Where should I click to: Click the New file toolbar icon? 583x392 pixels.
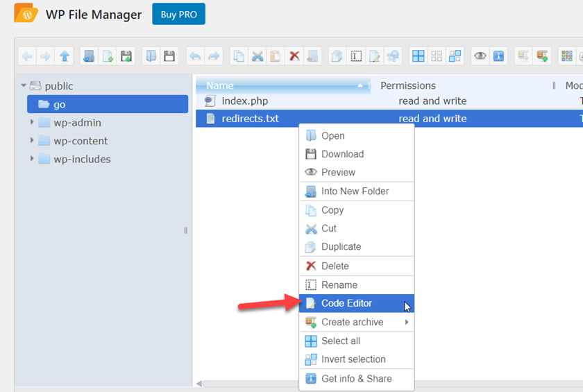point(108,56)
